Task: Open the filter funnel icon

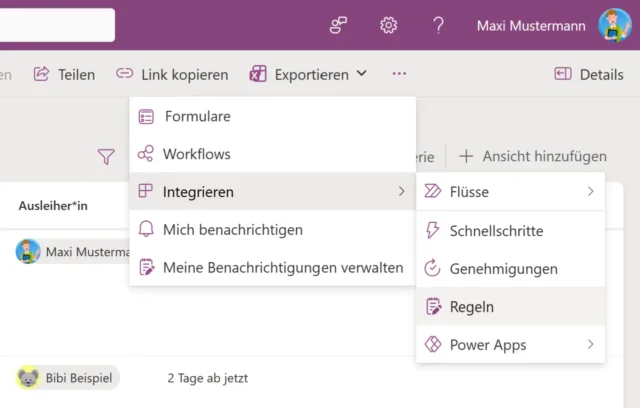Action: coord(106,156)
